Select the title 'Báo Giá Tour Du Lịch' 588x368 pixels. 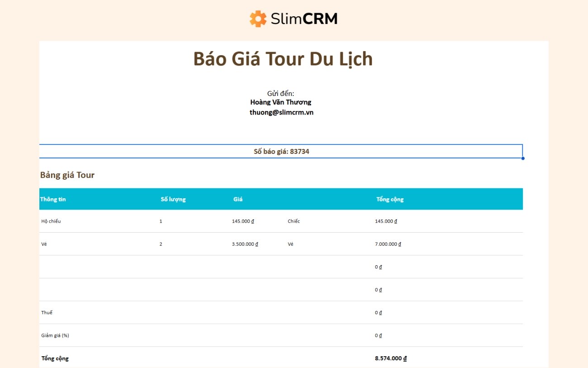283,59
